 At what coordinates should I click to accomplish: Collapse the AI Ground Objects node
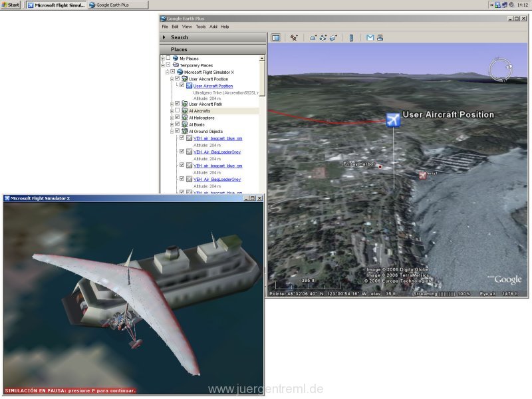point(172,131)
